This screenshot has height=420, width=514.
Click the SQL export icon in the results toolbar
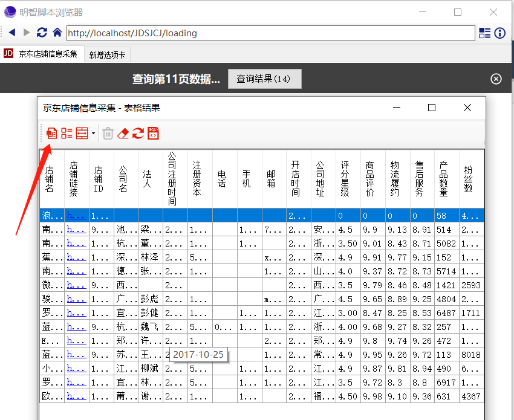(153, 134)
